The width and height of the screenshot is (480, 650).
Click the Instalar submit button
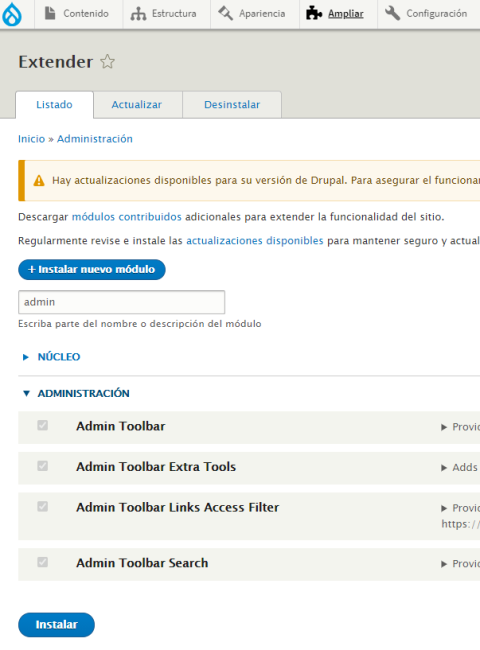click(x=56, y=625)
